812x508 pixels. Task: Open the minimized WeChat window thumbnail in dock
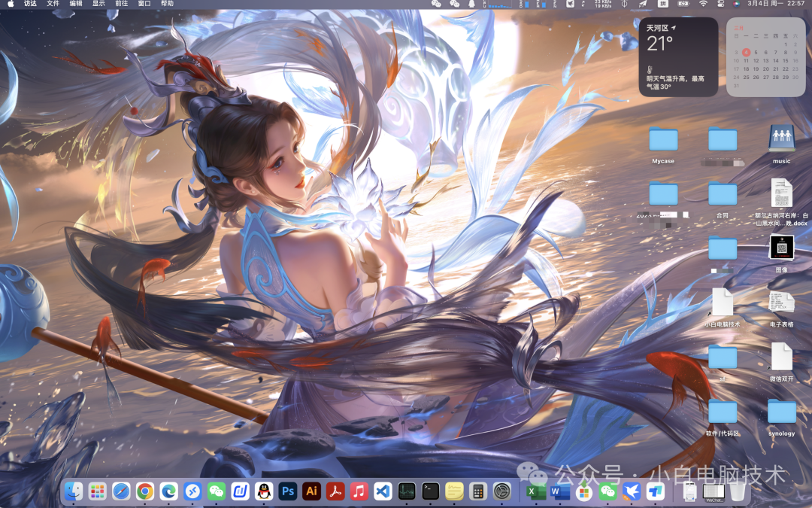point(714,492)
